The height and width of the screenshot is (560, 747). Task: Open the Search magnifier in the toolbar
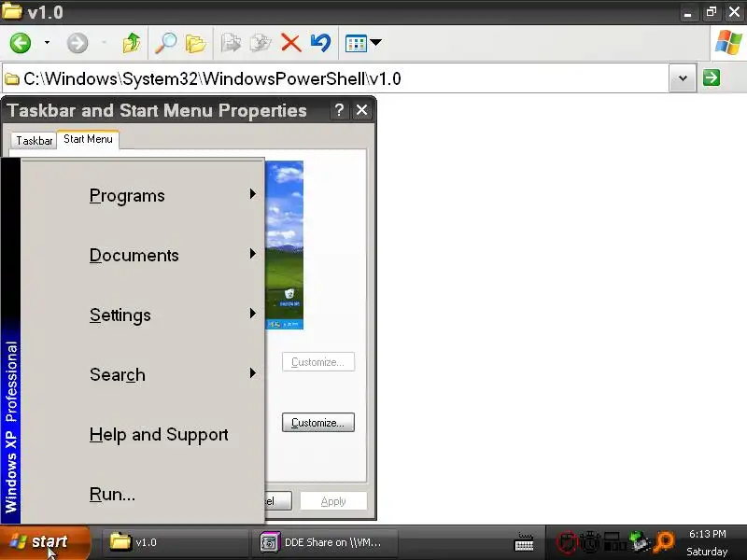[166, 43]
